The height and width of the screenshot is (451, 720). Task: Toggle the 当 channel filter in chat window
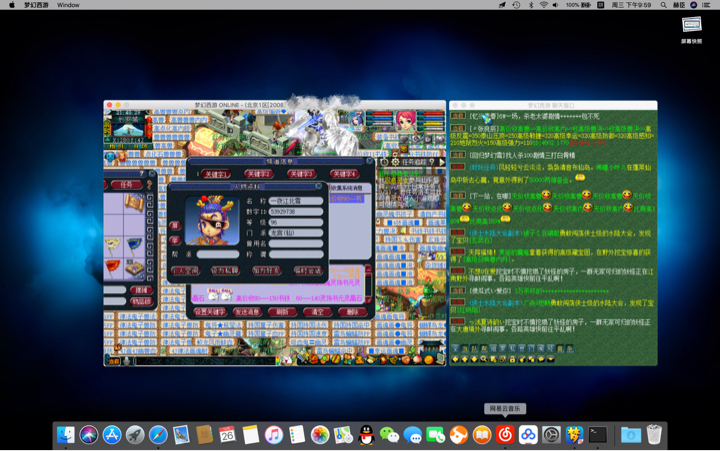(x=465, y=349)
